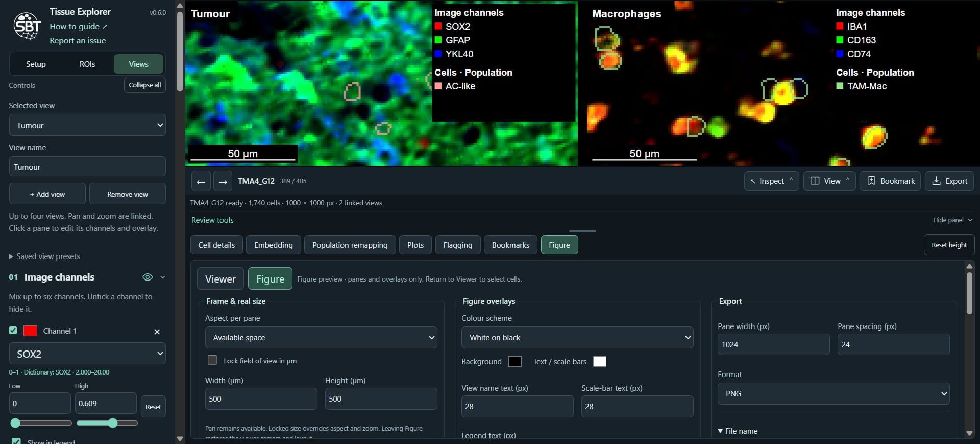Click Hide panel toggle
The height and width of the screenshot is (444, 980).
[952, 220]
